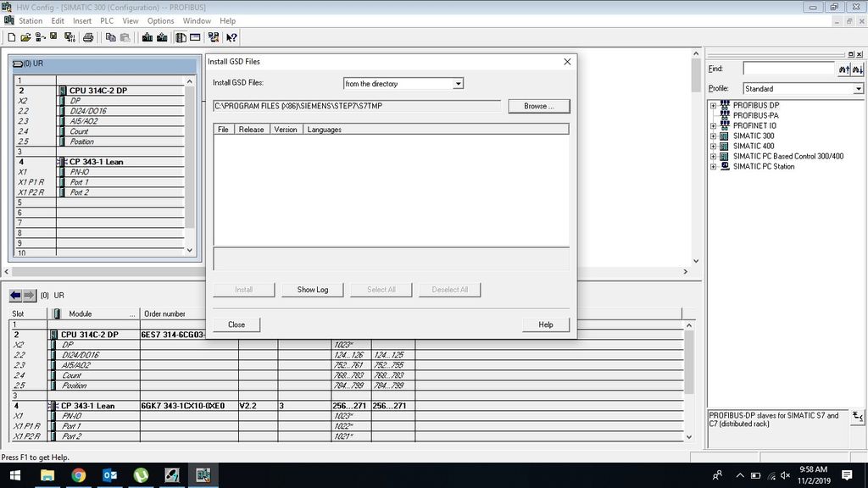Image resolution: width=868 pixels, height=488 pixels.
Task: Click the New station toolbar icon
Action: click(x=12, y=37)
